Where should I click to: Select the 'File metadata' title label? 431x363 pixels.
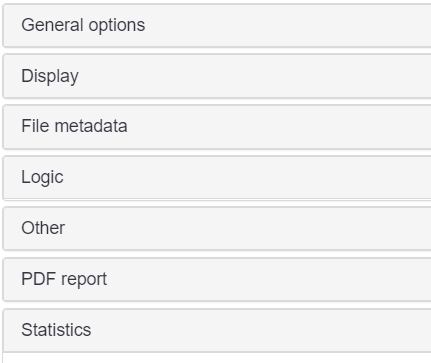(x=74, y=126)
